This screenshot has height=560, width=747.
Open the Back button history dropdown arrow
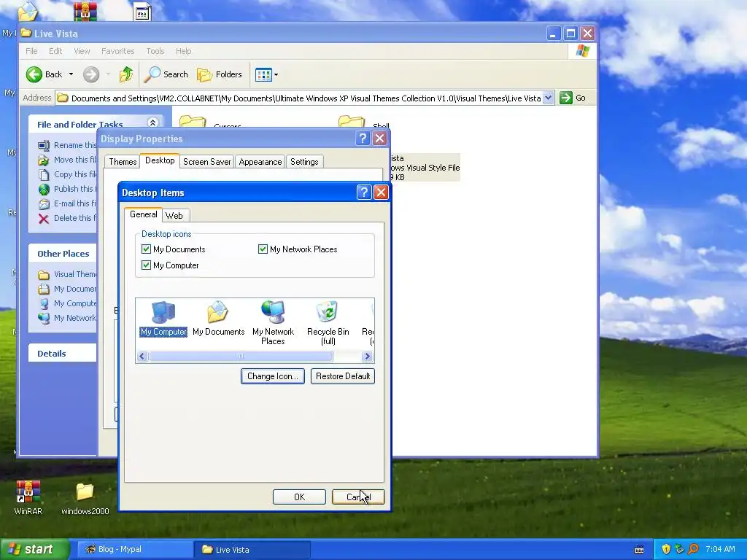71,74
